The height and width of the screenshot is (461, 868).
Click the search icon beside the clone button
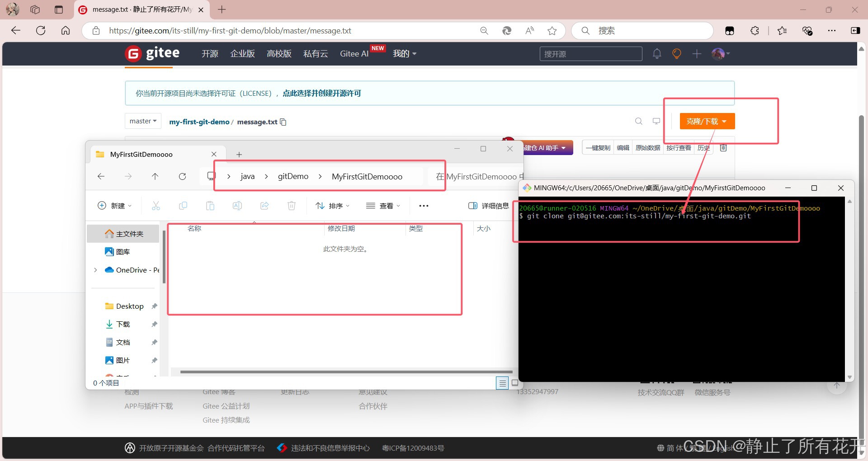click(x=638, y=121)
